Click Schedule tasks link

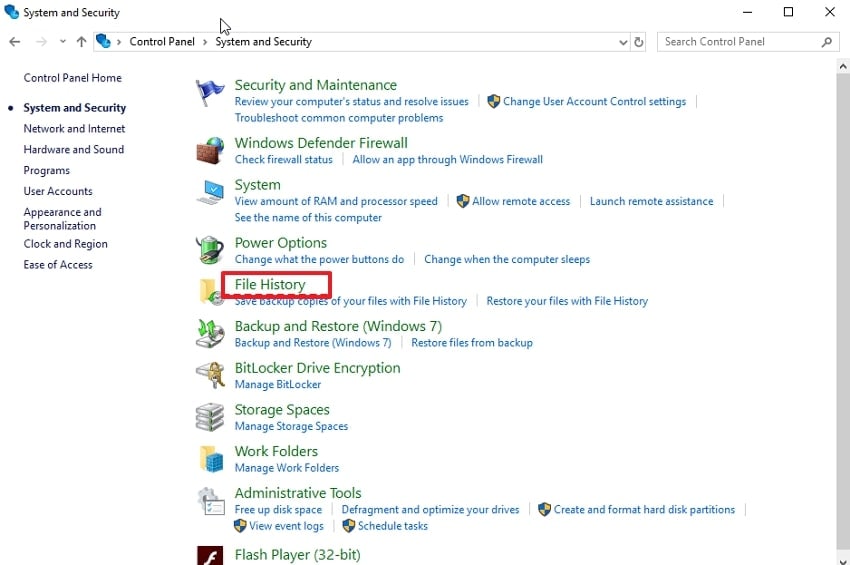point(392,526)
